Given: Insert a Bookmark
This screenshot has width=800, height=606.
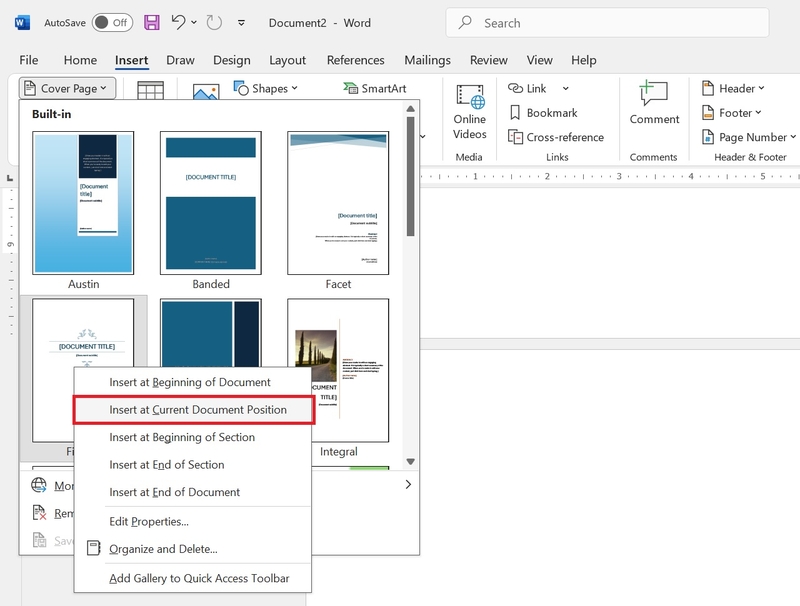Looking at the screenshot, I should pyautogui.click(x=543, y=113).
